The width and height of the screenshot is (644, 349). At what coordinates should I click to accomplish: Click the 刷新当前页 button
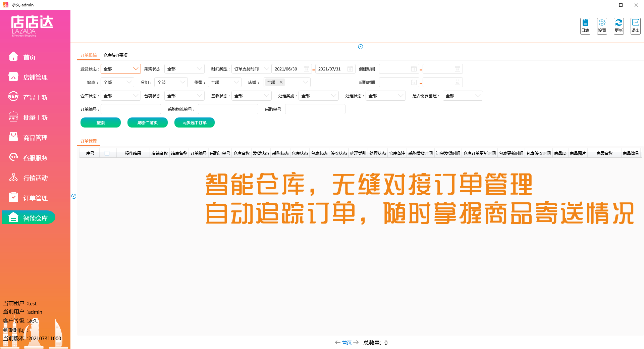(x=148, y=122)
